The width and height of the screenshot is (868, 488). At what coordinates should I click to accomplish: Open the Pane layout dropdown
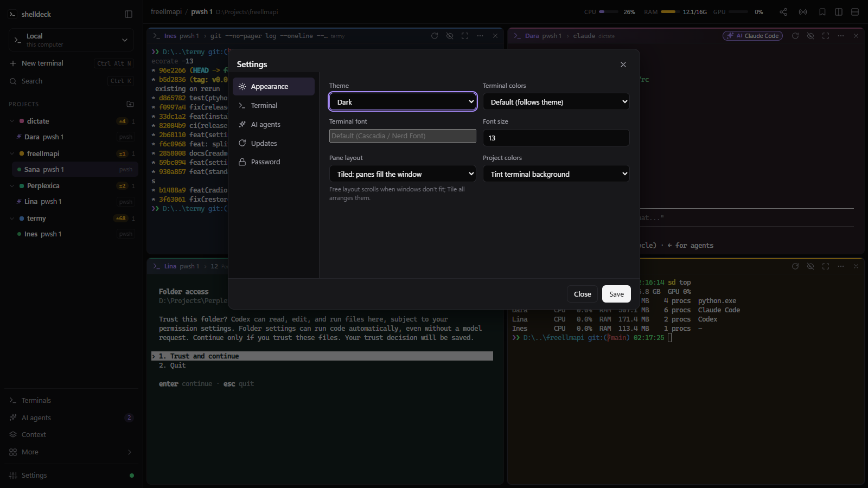tap(403, 174)
